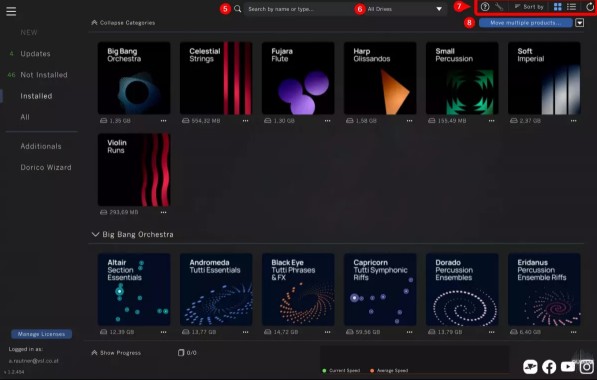Screen dimensions: 597x380
Task: Switch to list view
Action: (x=571, y=6)
